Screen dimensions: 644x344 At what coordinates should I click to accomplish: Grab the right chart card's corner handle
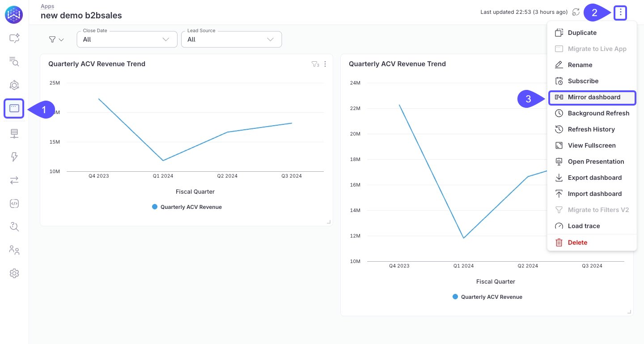point(629,312)
